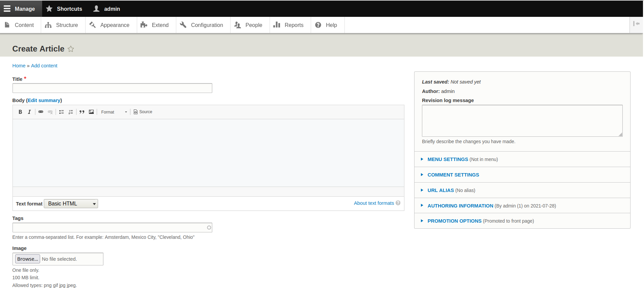Apply italic formatting in the editor
This screenshot has height=288, width=644.
tap(29, 112)
